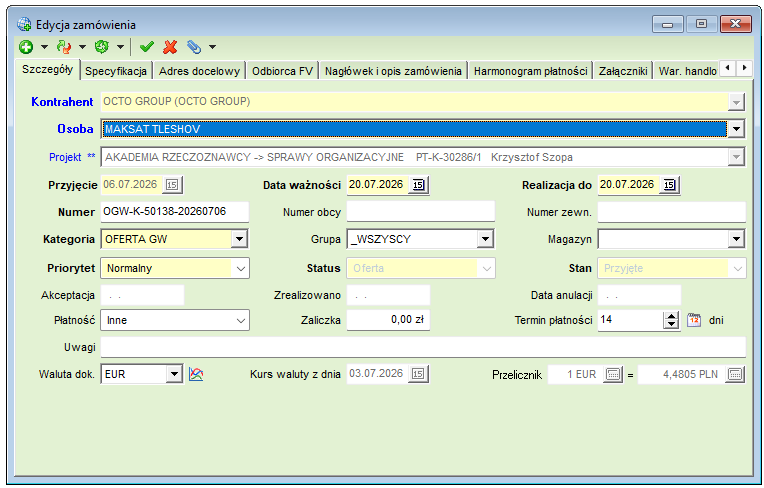Click the Edycja zamówienia window globe icon
Screen dimensions: 764x488
(x=24, y=24)
